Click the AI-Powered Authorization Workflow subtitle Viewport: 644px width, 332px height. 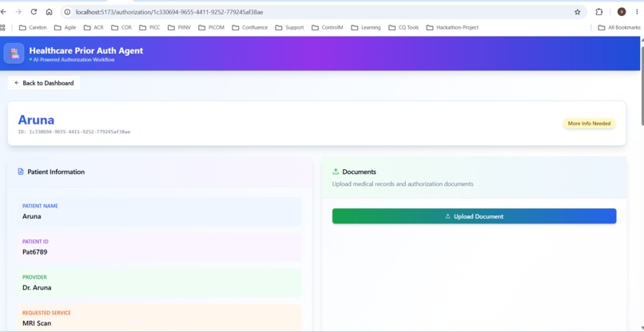click(74, 60)
